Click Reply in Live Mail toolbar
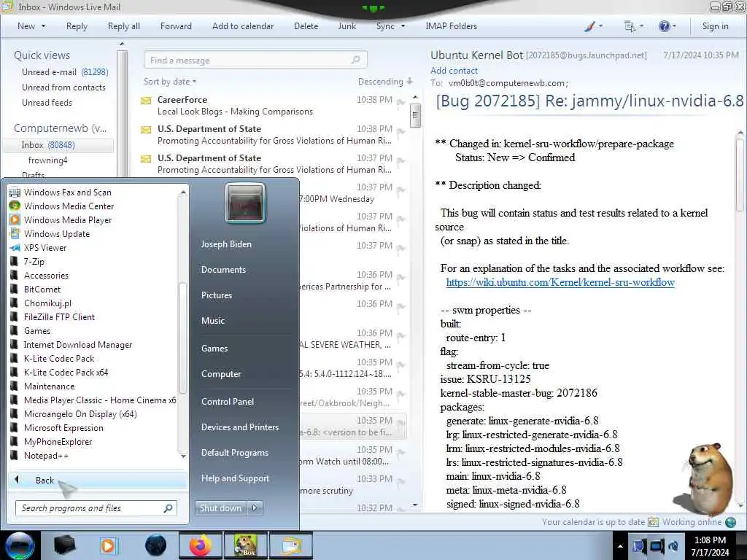Viewport: 747px width, 560px height. pyautogui.click(x=77, y=26)
